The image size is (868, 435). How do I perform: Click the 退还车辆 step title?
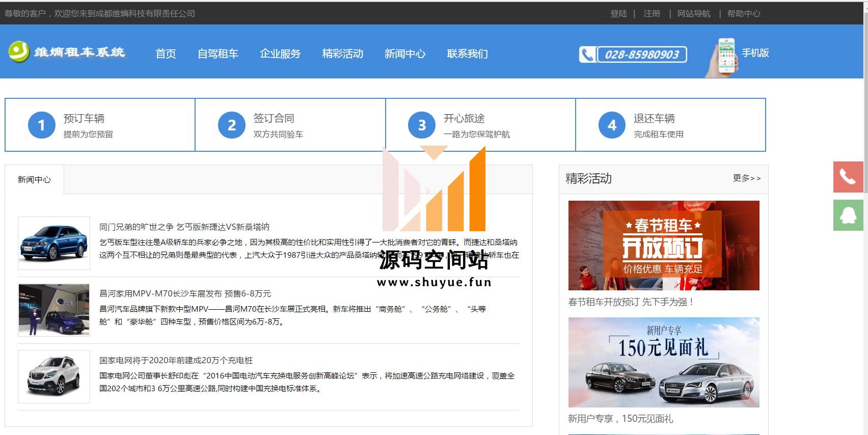654,118
